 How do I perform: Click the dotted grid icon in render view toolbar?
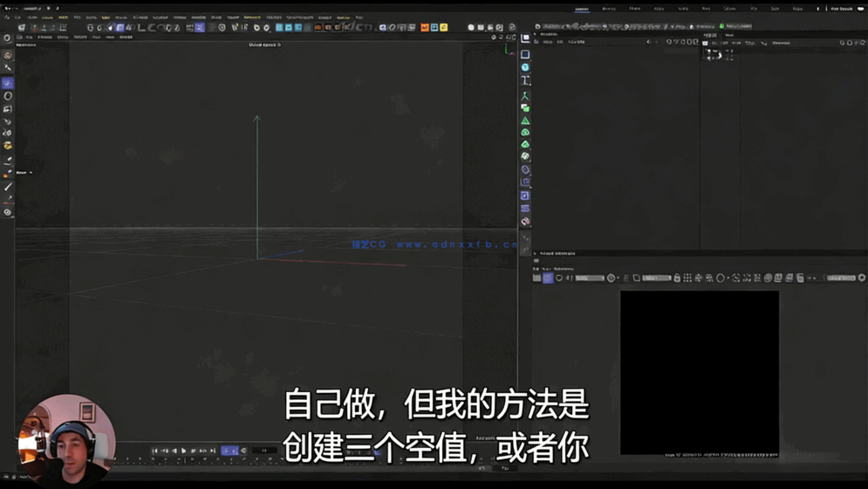[x=687, y=278]
